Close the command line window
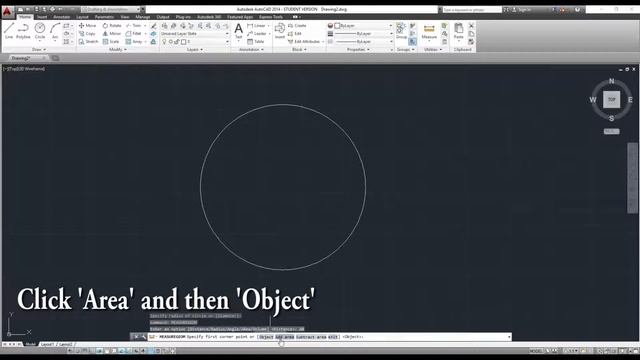Screen dimensions: 640x360 click(x=136, y=337)
